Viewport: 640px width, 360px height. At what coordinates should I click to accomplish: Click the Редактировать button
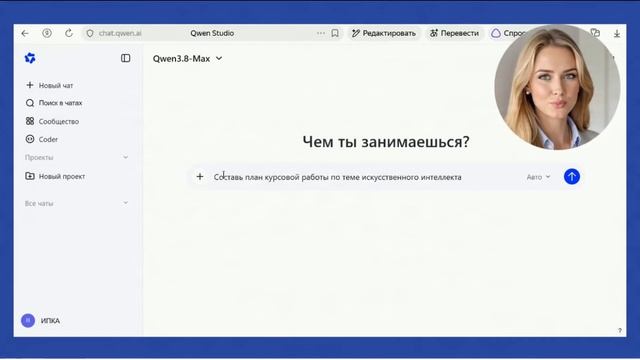coord(384,33)
